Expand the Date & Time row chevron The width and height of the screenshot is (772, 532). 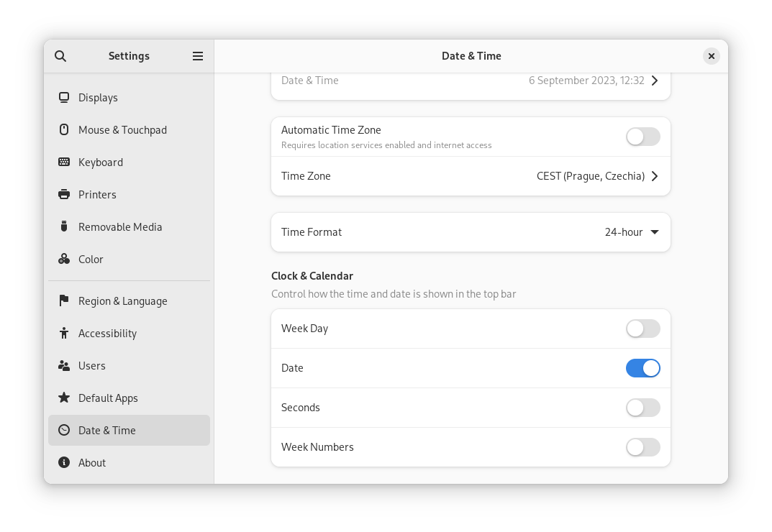click(655, 81)
